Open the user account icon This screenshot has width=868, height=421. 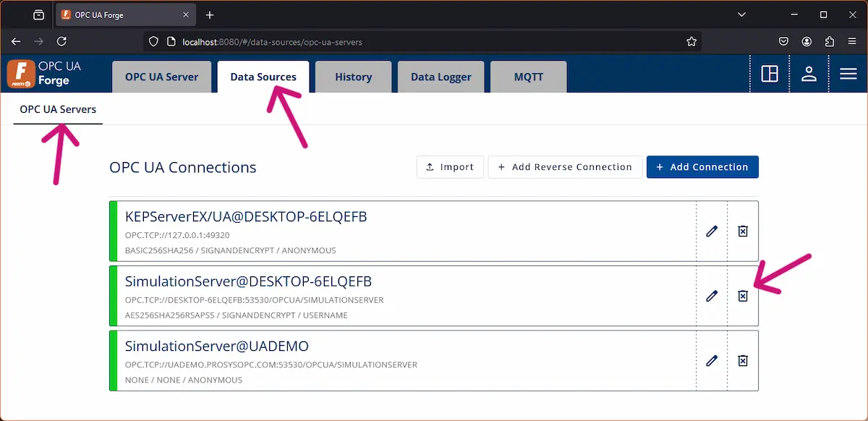coord(809,74)
